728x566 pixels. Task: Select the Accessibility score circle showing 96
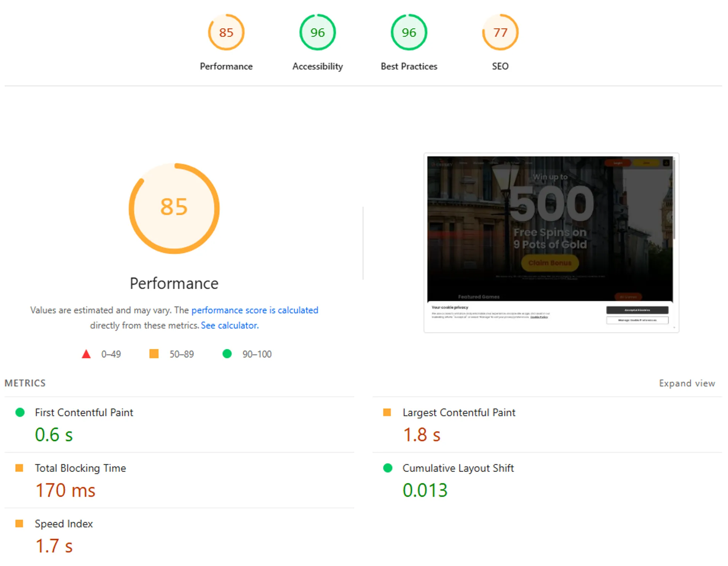(317, 32)
